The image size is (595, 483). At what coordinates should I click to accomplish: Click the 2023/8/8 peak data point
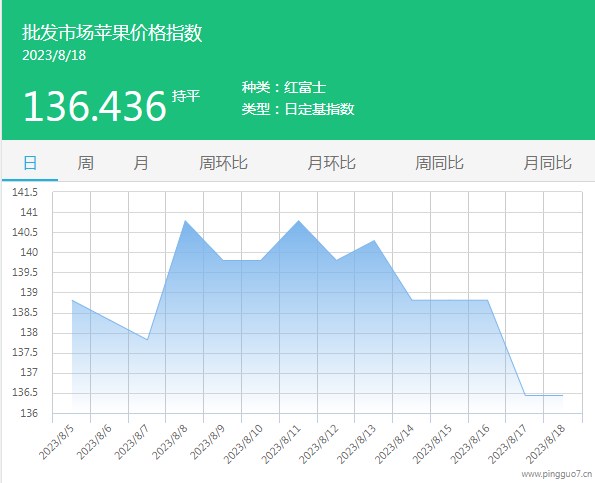(x=185, y=220)
